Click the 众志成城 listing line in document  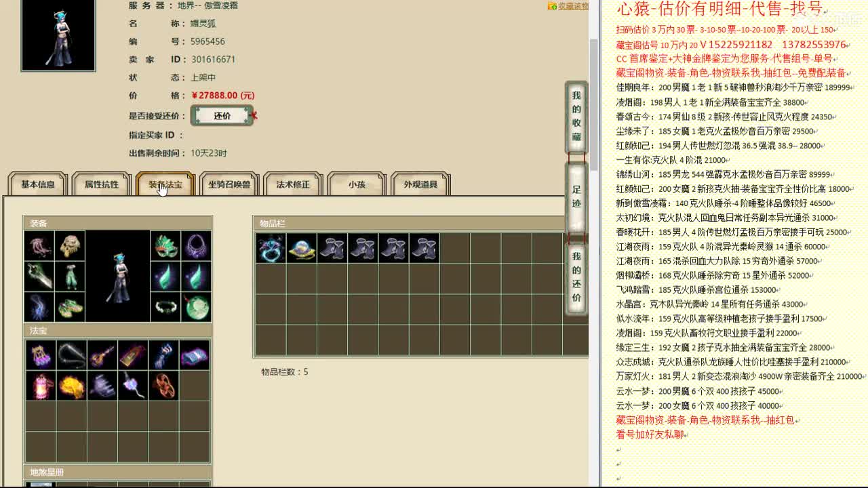click(733, 363)
